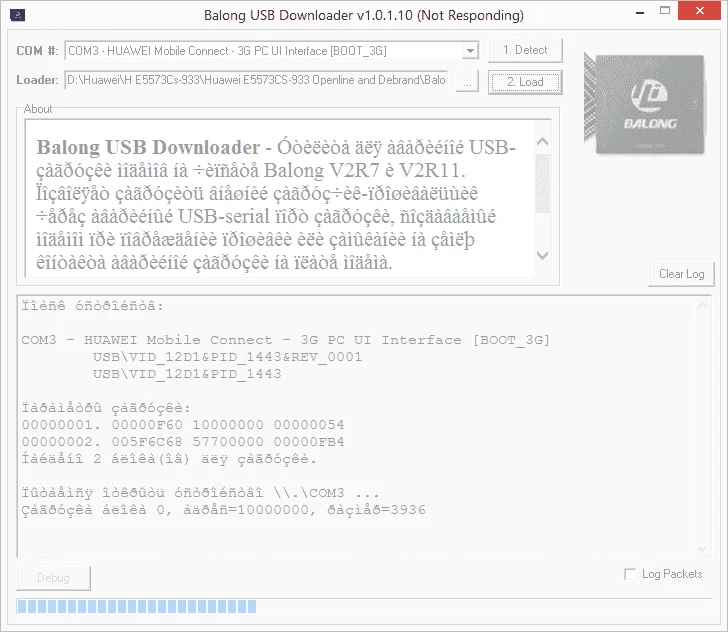Click the 1. Detect button
Viewport: 728px width, 632px height.
pos(525,50)
